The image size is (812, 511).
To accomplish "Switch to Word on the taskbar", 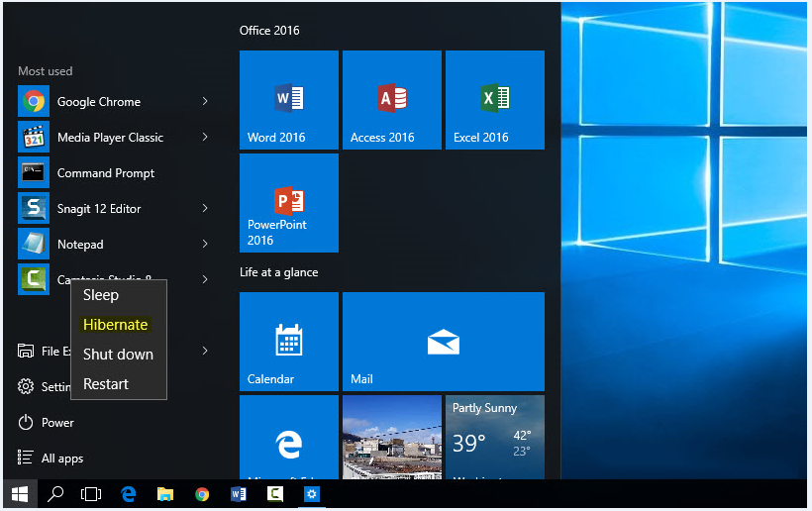I will pos(239,494).
